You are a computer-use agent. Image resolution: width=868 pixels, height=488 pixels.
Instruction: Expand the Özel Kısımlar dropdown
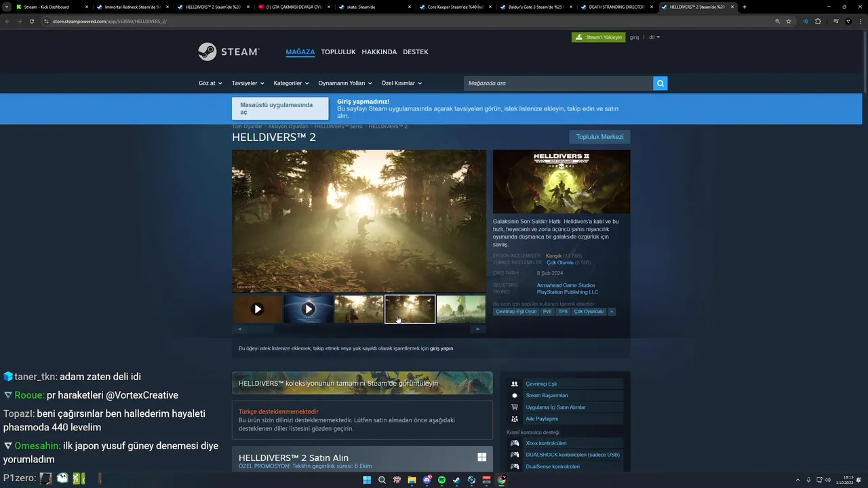[x=402, y=83]
